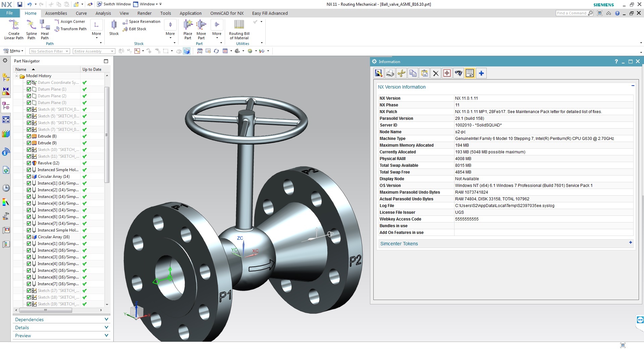Viewport: 644px width, 349px height.
Task: Click the blue plus icon in Information toolbar
Action: pos(481,73)
